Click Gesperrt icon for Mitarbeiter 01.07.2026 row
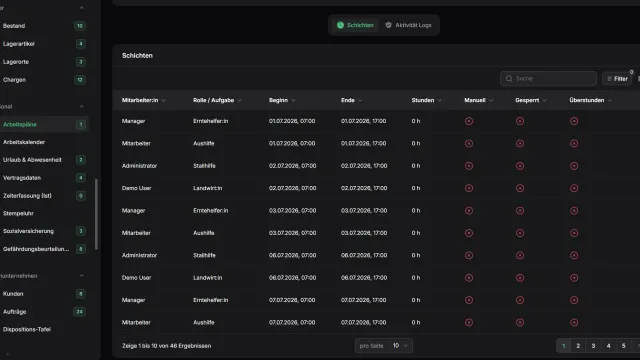The height and width of the screenshot is (360, 640). 520,143
